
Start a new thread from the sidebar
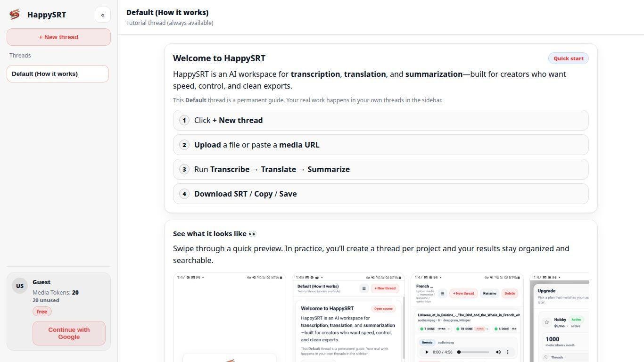coord(58,37)
